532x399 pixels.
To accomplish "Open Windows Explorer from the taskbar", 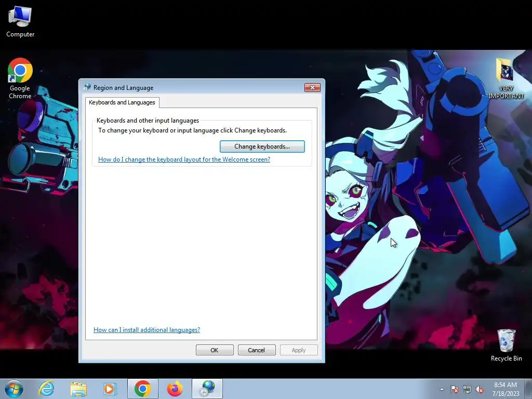I will tap(78, 389).
